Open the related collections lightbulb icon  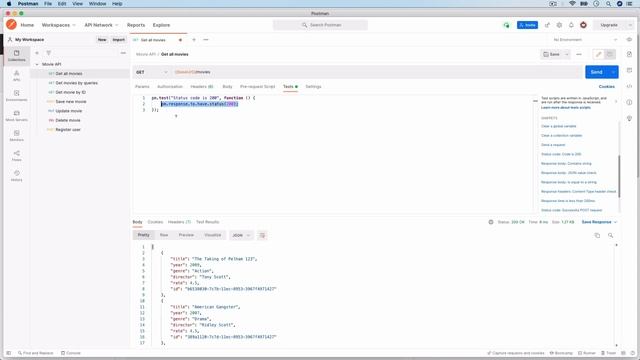pos(629,118)
